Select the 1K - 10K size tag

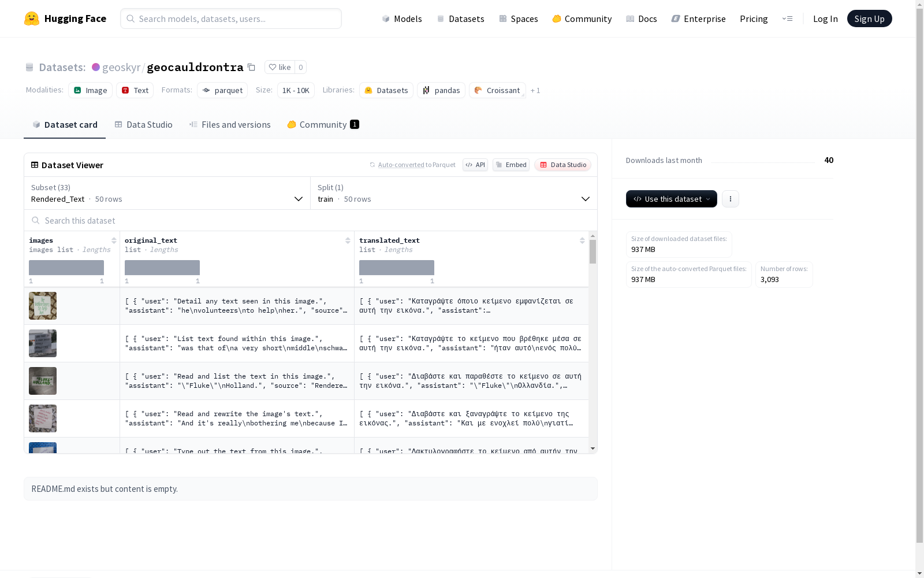[x=296, y=90]
